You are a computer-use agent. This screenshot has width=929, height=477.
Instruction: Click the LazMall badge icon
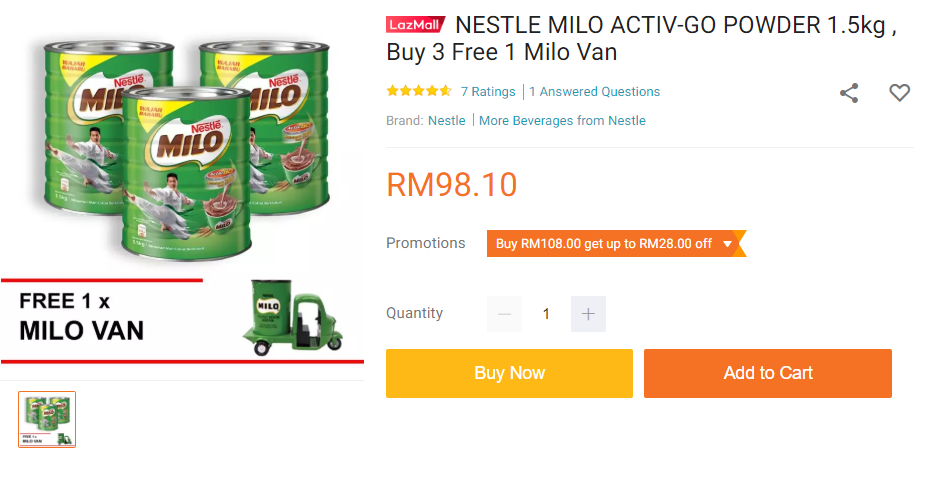coord(415,25)
